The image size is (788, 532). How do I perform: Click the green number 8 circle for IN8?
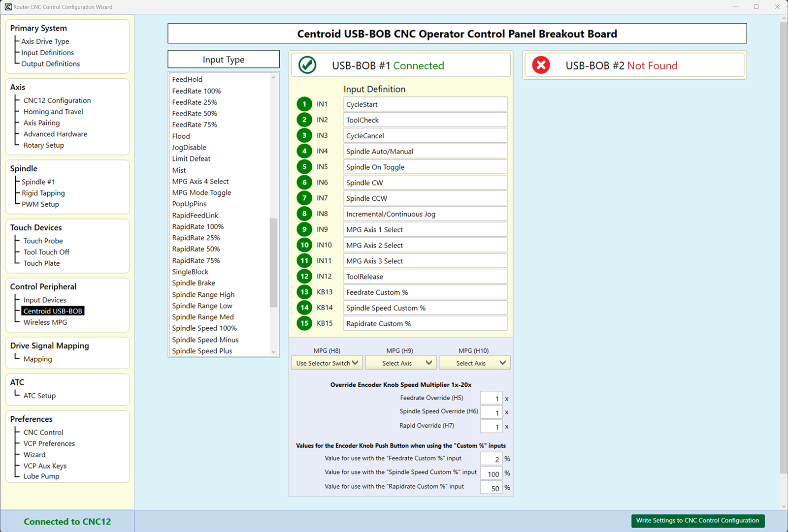tap(304, 214)
